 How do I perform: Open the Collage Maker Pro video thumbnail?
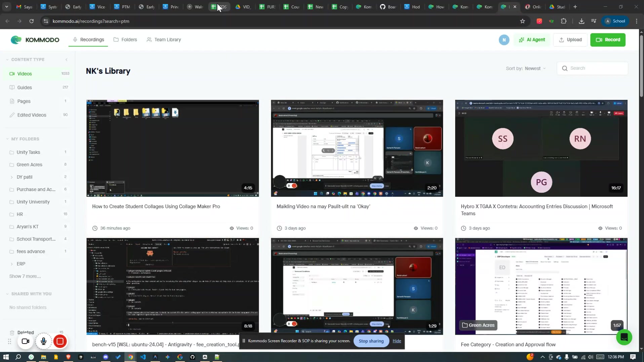click(172, 148)
